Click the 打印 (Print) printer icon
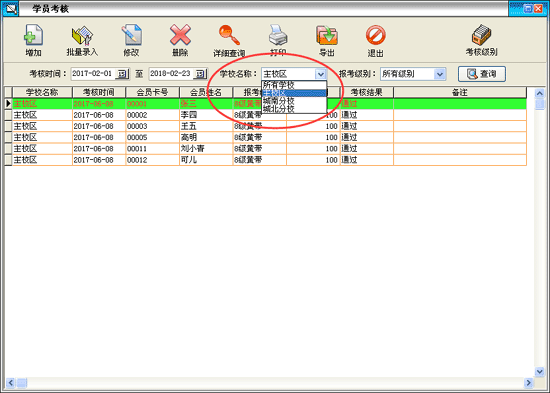The image size is (550, 393). [278, 35]
